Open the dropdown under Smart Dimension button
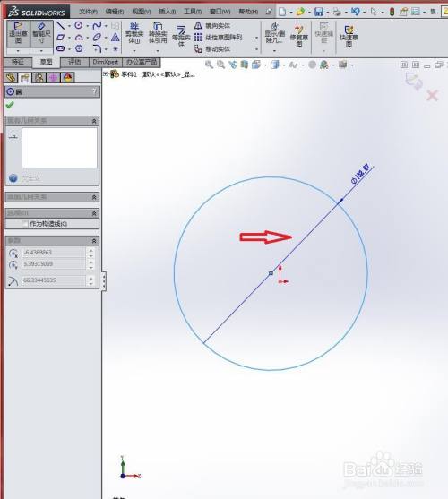This screenshot has height=499, width=448. tap(41, 51)
